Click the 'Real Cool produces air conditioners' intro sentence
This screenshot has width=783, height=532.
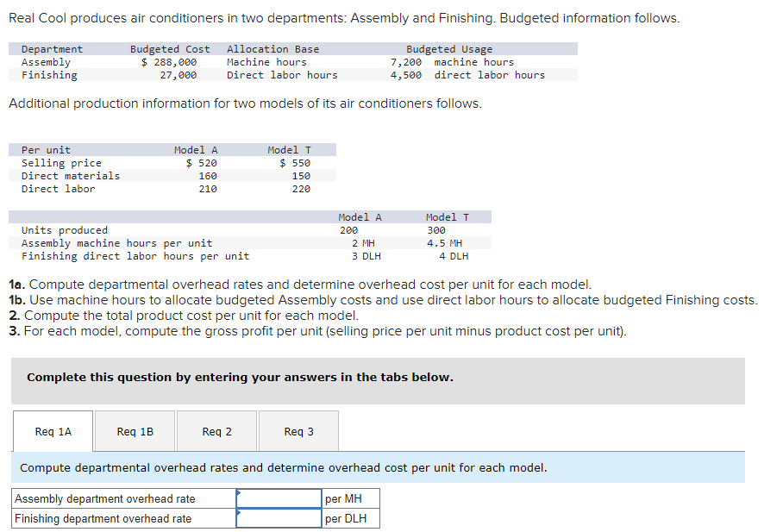pos(344,18)
